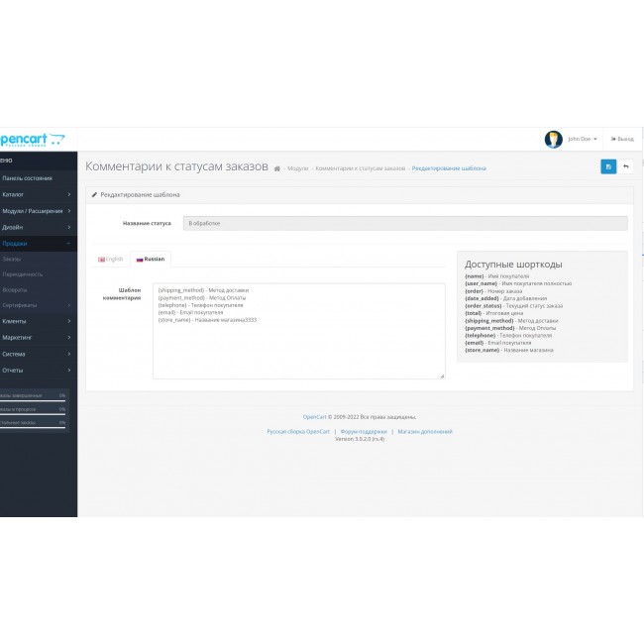Open the Форум поддержки footer link
Image resolution: width=644 pixels, height=644 pixels.
coord(363,432)
